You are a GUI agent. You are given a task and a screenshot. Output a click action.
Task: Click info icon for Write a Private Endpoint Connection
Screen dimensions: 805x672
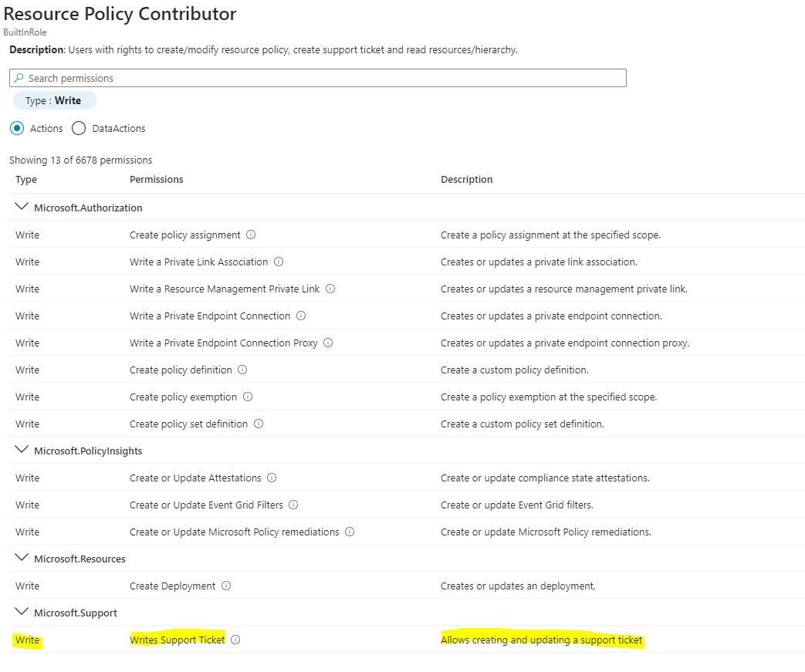point(301,316)
